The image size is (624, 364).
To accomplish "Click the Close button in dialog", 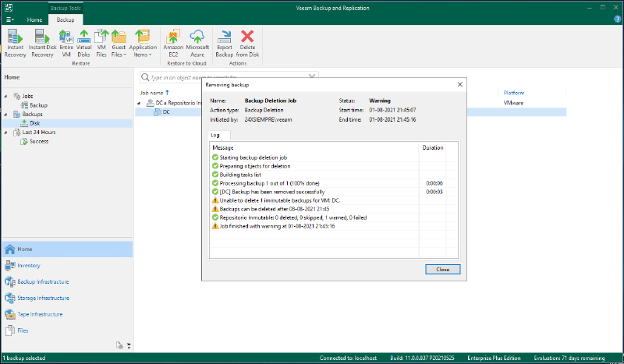I will tap(442, 270).
